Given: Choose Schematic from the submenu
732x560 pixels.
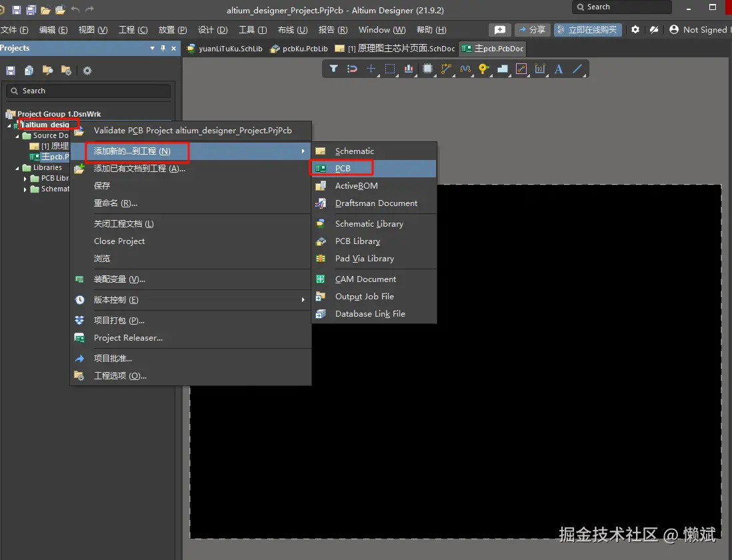Looking at the screenshot, I should [x=374, y=151].
